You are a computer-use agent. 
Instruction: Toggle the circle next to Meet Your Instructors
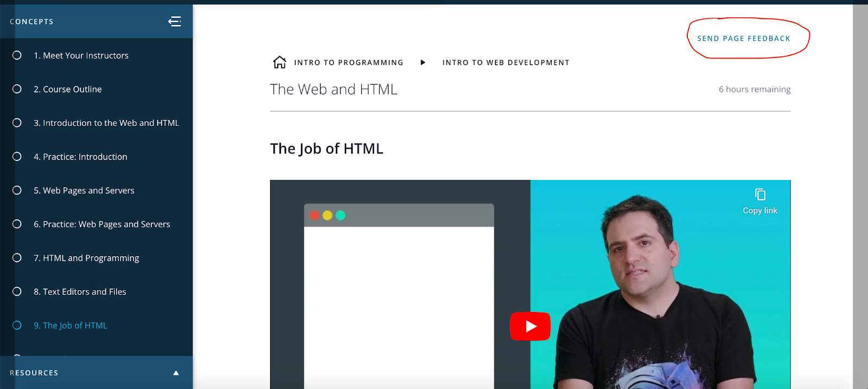pyautogui.click(x=17, y=55)
